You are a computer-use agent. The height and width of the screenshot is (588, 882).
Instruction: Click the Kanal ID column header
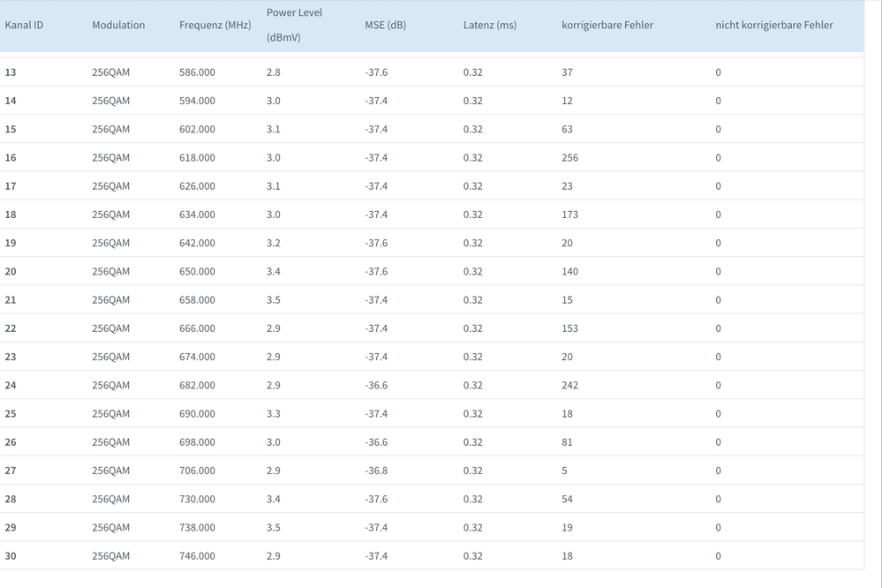(x=24, y=25)
